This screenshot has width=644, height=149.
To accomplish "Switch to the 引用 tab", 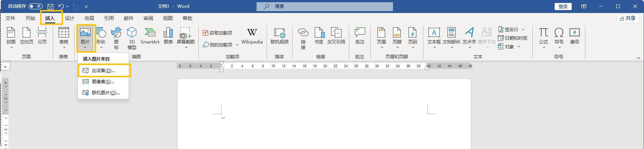I will pos(109,18).
